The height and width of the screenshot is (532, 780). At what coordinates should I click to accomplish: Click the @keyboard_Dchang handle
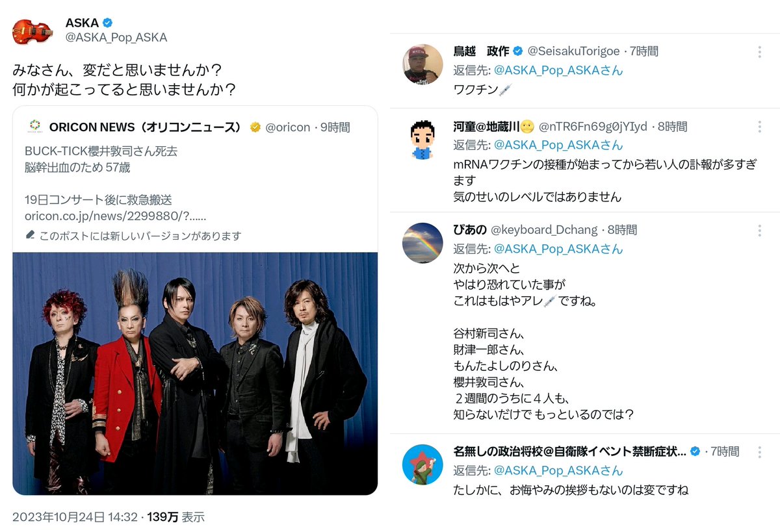(x=545, y=230)
